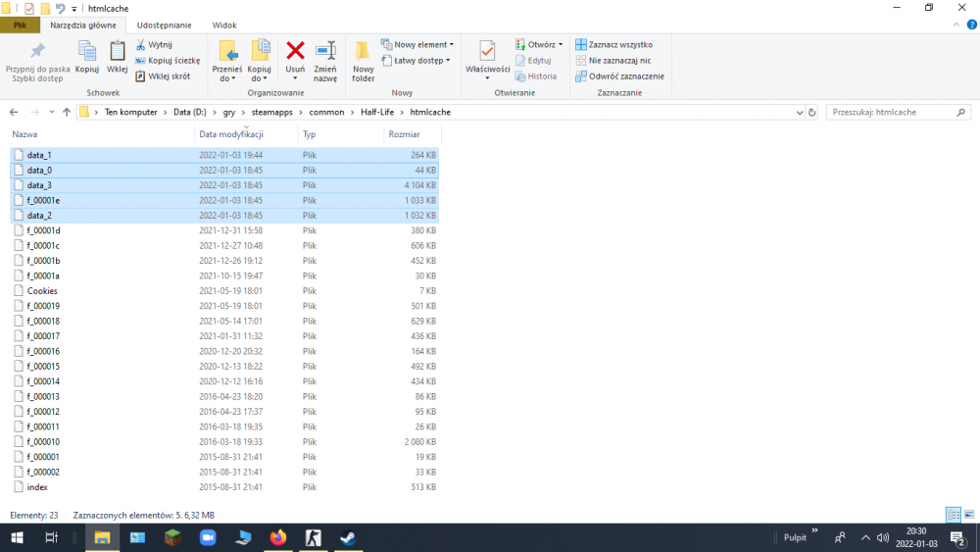The height and width of the screenshot is (552, 980).
Task: Open Zoom from the taskbar
Action: click(208, 537)
